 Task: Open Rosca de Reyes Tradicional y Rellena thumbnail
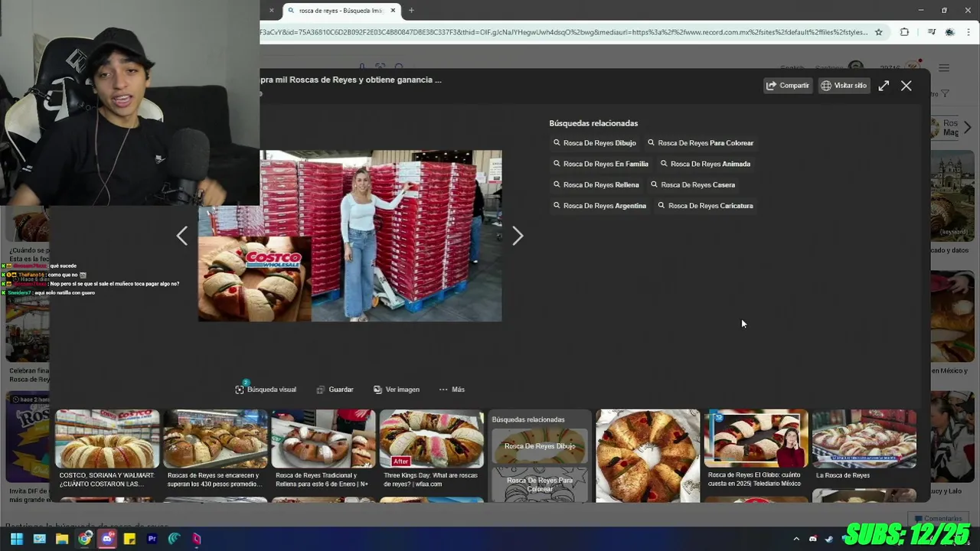pyautogui.click(x=323, y=439)
